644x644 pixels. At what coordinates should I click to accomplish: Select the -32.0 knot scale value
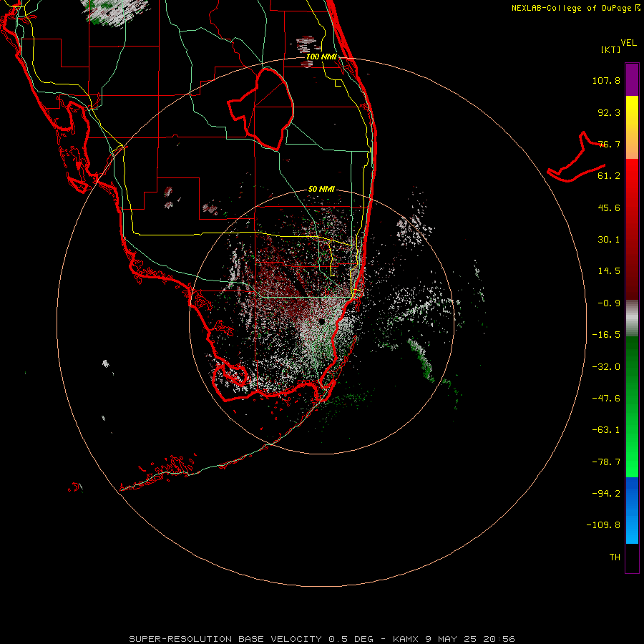coord(606,367)
